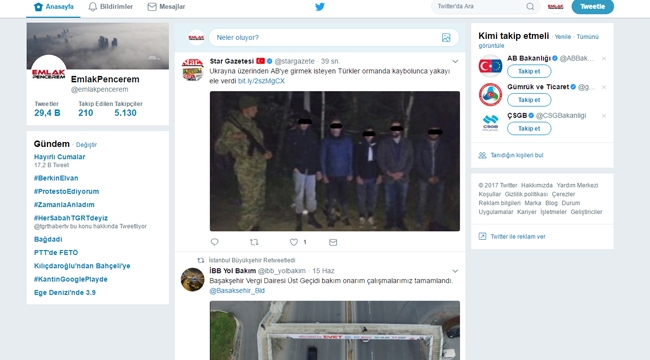The image size is (650, 360).
Task: Open the Bağdadi trend
Action: (48, 239)
